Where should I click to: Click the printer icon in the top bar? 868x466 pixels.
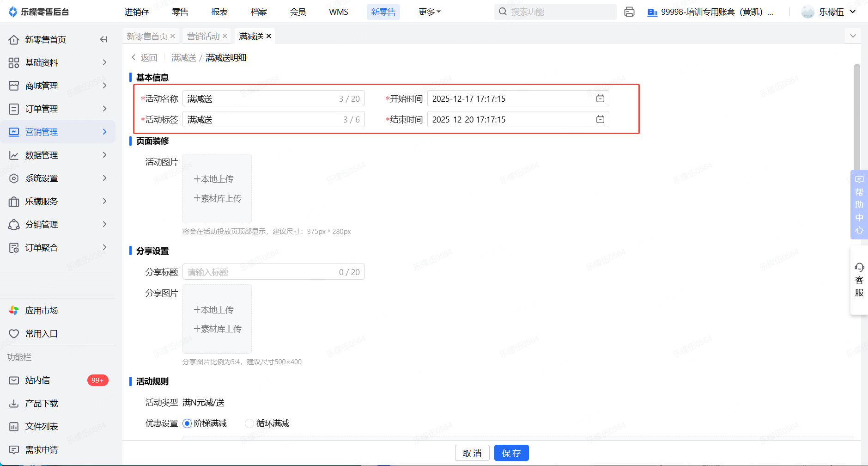tap(629, 12)
